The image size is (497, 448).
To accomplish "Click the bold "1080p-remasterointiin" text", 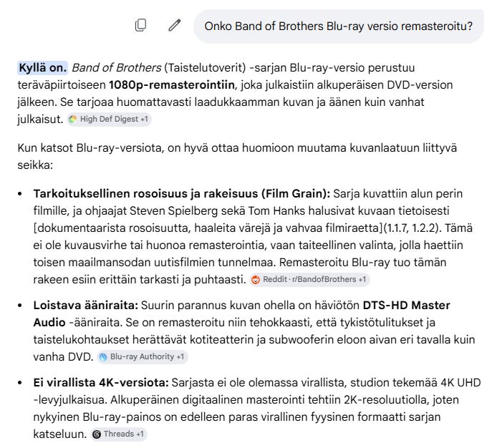I will tap(172, 85).
